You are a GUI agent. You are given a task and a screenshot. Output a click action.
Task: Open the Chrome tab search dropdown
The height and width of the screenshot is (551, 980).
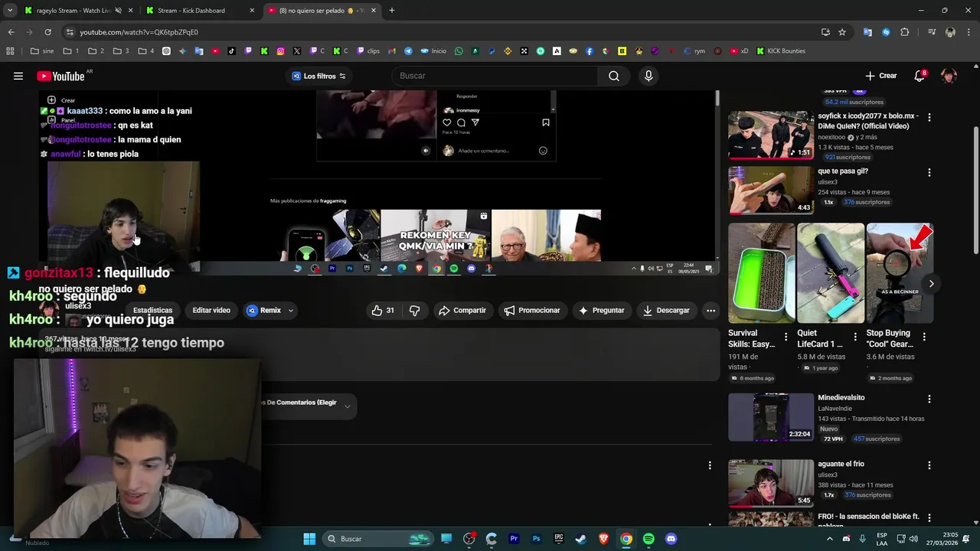coord(10,11)
